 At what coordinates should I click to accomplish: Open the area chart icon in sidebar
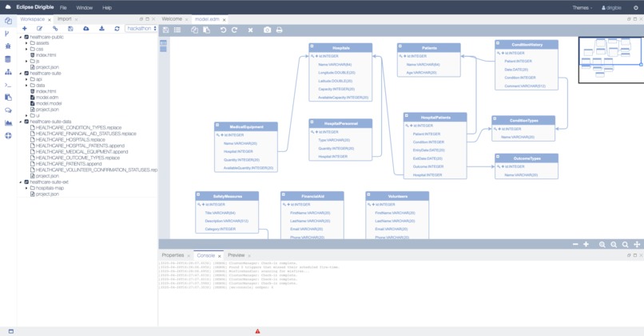(8, 123)
